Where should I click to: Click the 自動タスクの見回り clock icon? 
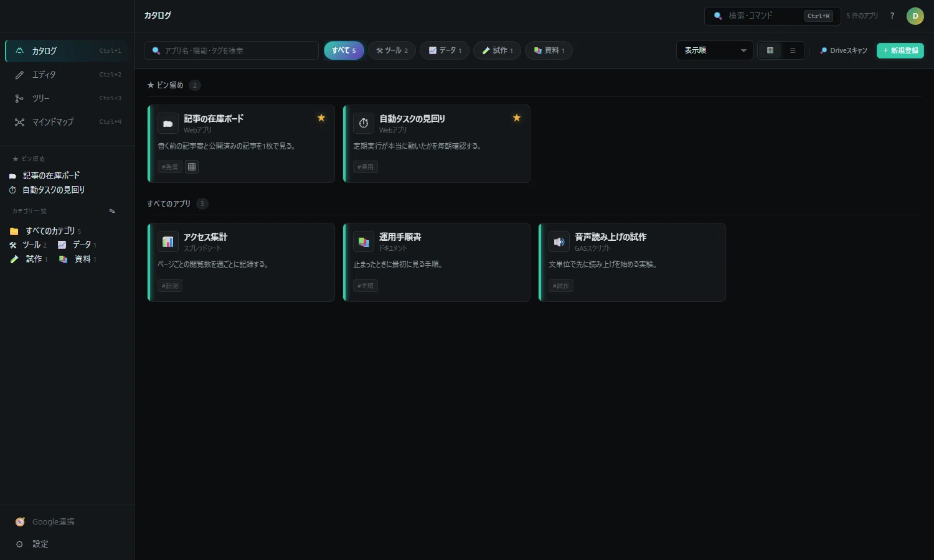click(364, 123)
